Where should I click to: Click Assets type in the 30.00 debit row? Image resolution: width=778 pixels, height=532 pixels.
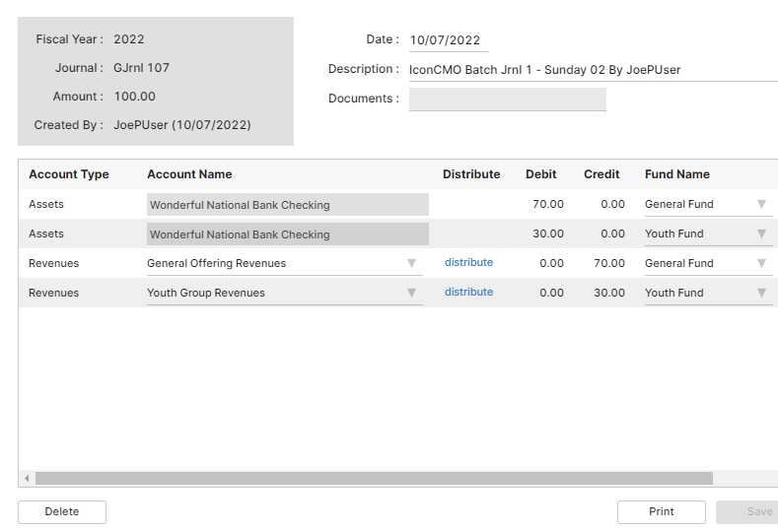coord(46,233)
